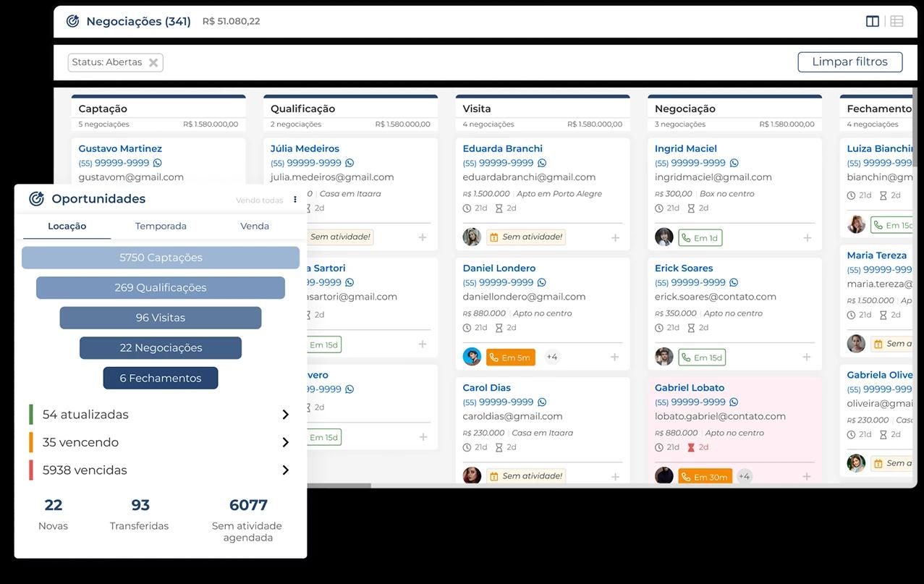This screenshot has width=924, height=584.
Task: Click the 5750 Captações funnel bar
Action: pos(161,258)
